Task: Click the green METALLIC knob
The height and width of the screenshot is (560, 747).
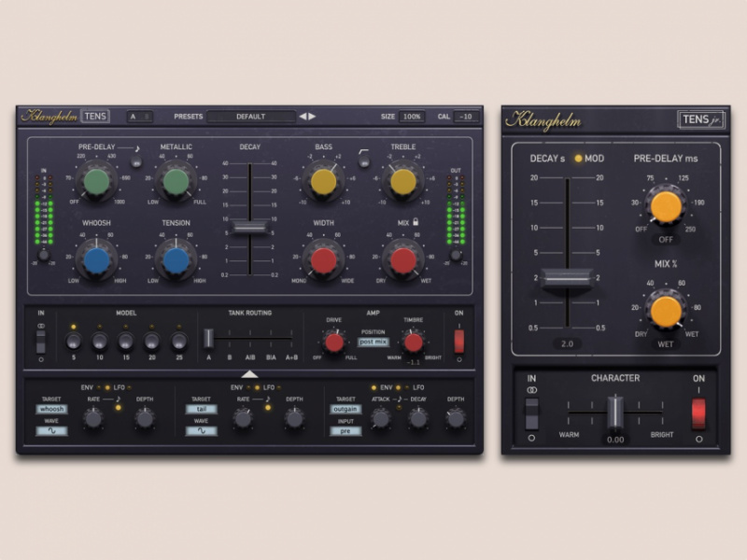Action: pos(176,181)
